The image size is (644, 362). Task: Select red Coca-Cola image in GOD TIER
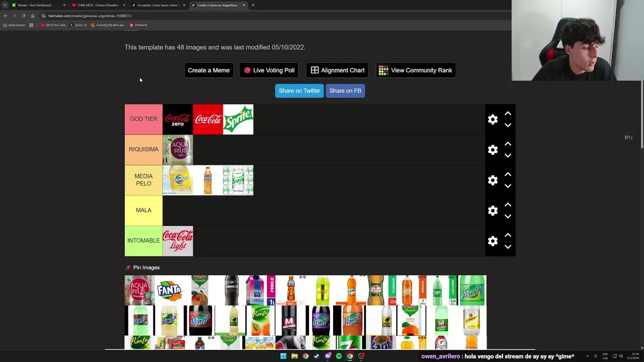(208, 119)
